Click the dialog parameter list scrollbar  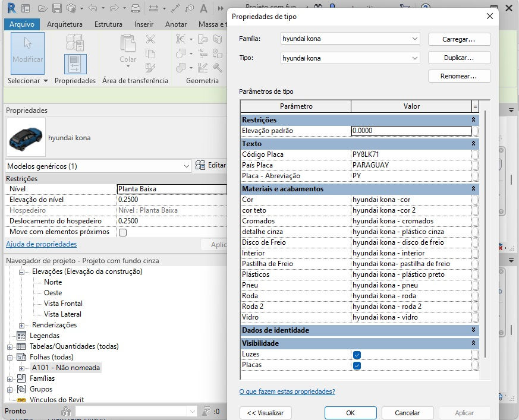(485, 234)
